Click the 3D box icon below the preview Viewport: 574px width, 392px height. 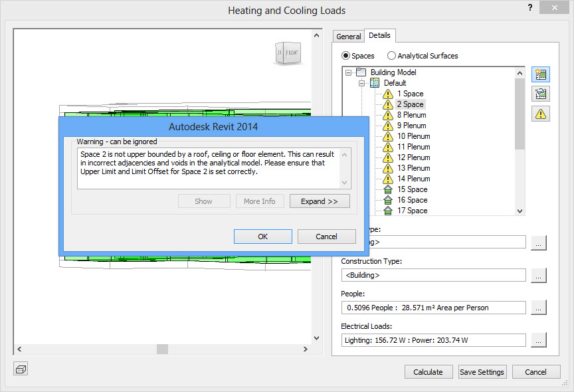pyautogui.click(x=21, y=369)
